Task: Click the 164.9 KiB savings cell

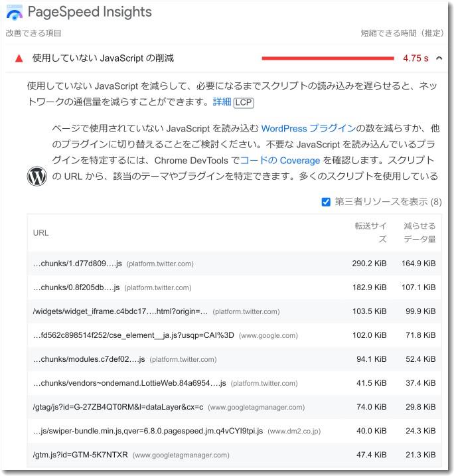Action: click(419, 264)
